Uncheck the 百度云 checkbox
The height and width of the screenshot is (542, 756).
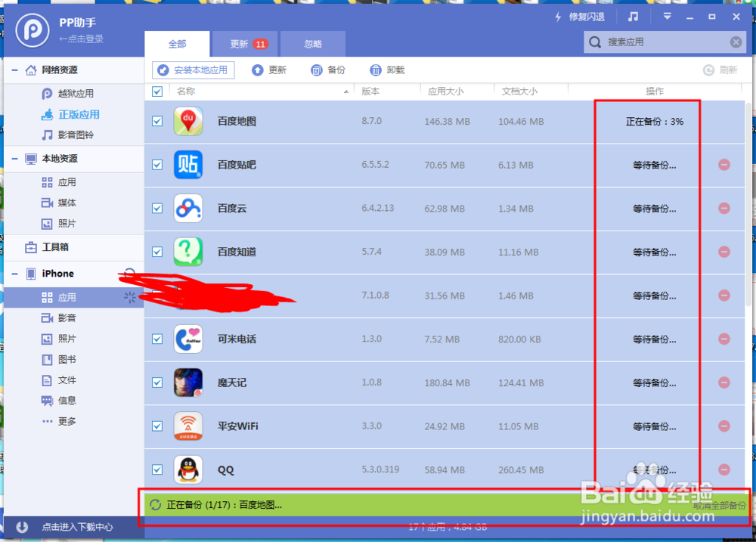[x=157, y=208]
